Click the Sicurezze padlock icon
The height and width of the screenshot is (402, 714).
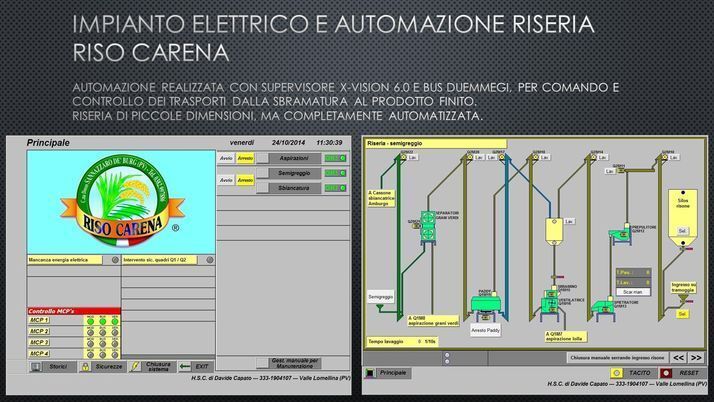point(85,366)
